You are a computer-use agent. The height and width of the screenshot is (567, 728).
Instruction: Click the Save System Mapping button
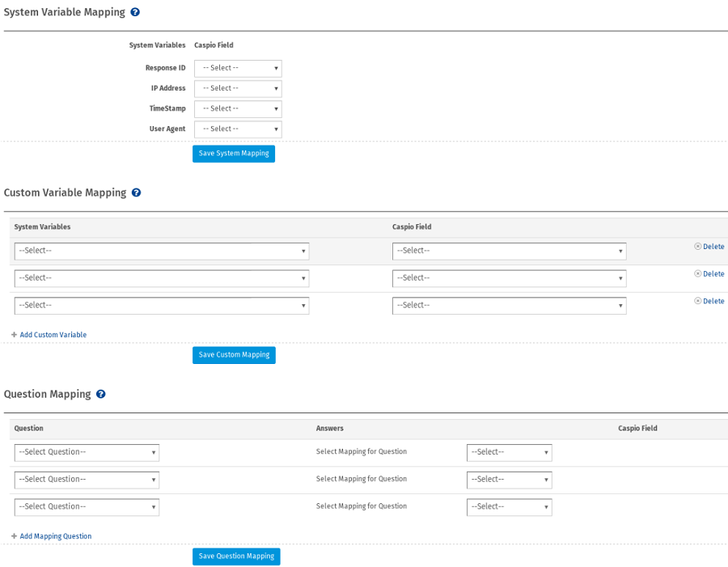pyautogui.click(x=234, y=153)
